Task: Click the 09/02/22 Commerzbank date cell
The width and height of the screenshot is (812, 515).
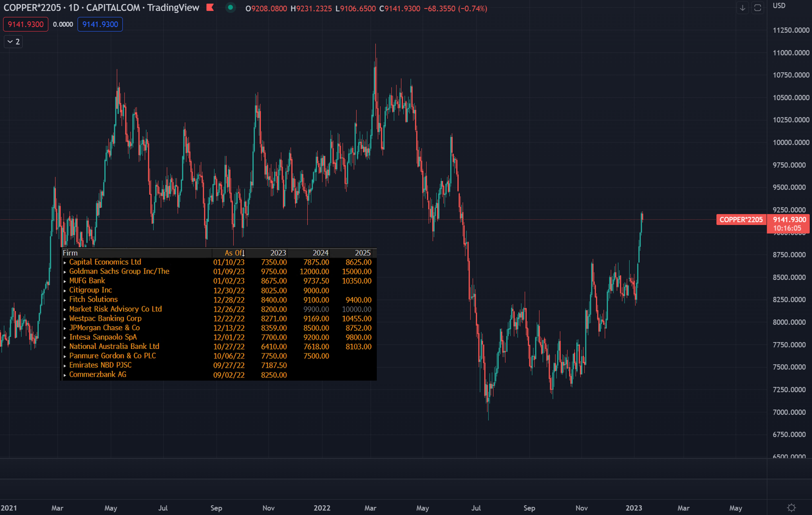Action: (x=229, y=375)
